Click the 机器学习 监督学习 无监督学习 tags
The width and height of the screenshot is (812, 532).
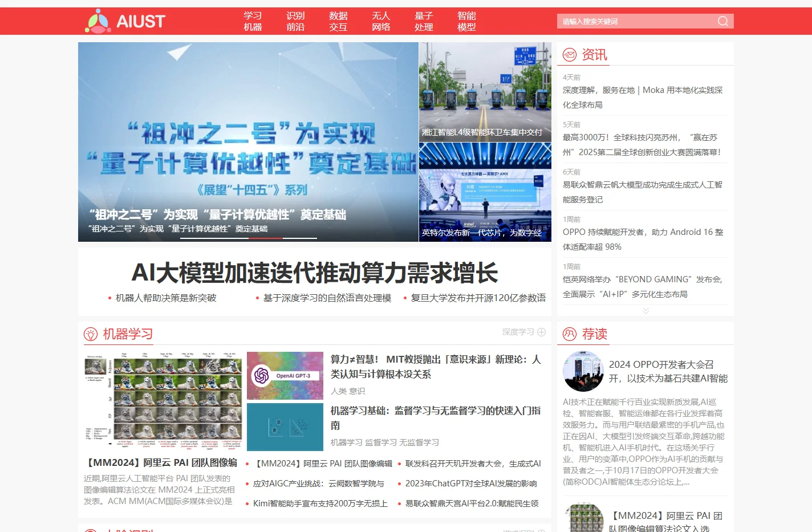(x=385, y=442)
